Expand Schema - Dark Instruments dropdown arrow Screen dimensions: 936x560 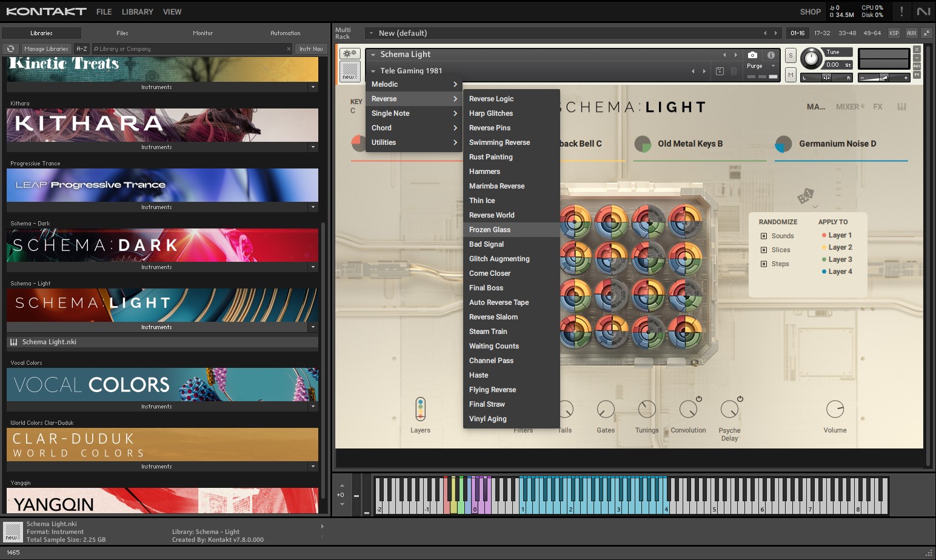(x=313, y=267)
